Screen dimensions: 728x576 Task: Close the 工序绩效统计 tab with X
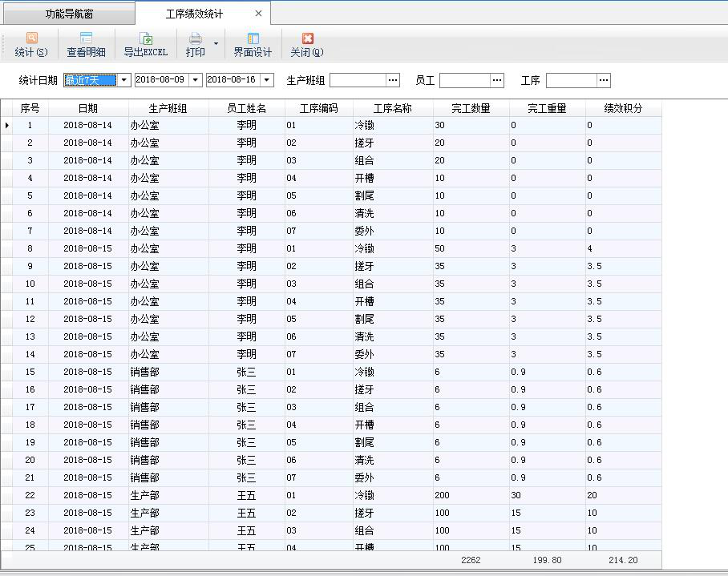258,14
